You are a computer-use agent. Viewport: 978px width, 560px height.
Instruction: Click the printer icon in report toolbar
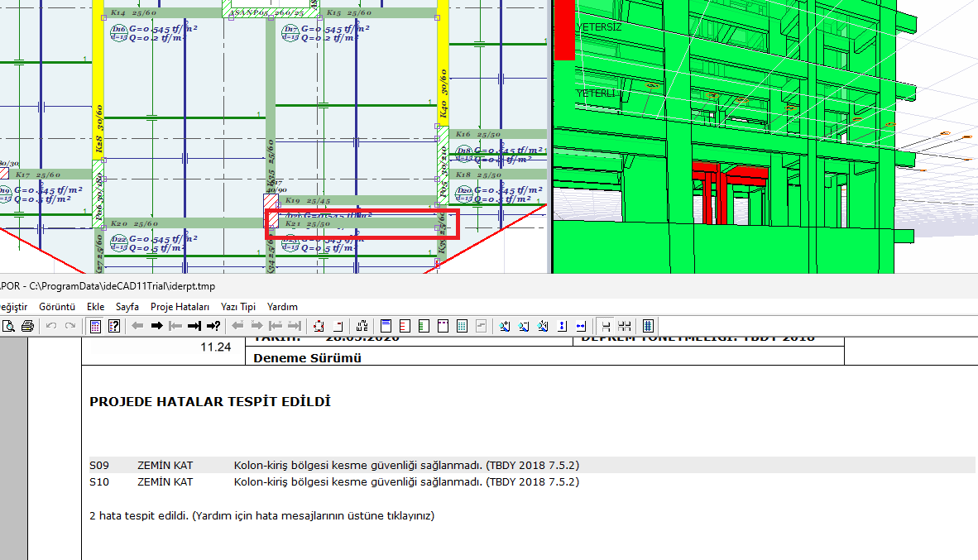(x=27, y=326)
